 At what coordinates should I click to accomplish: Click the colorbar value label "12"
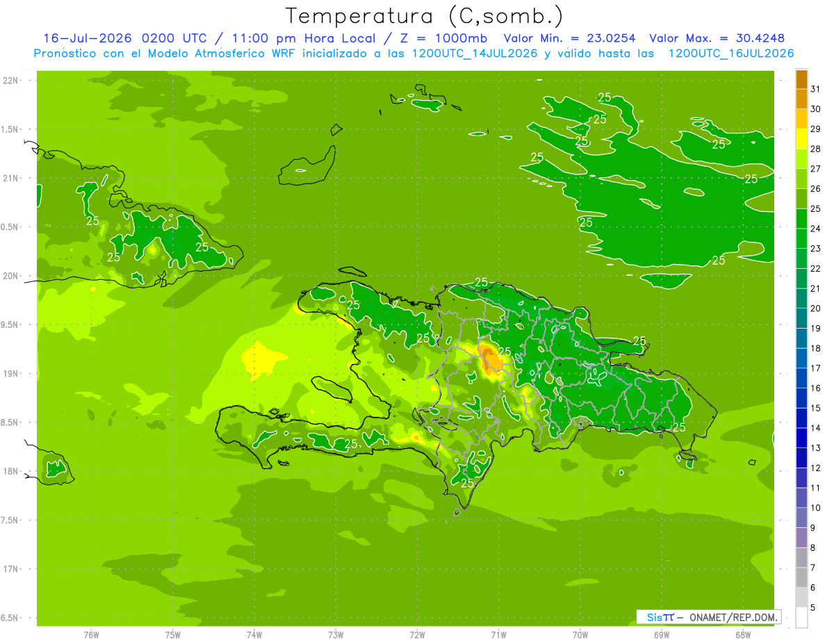point(816,468)
